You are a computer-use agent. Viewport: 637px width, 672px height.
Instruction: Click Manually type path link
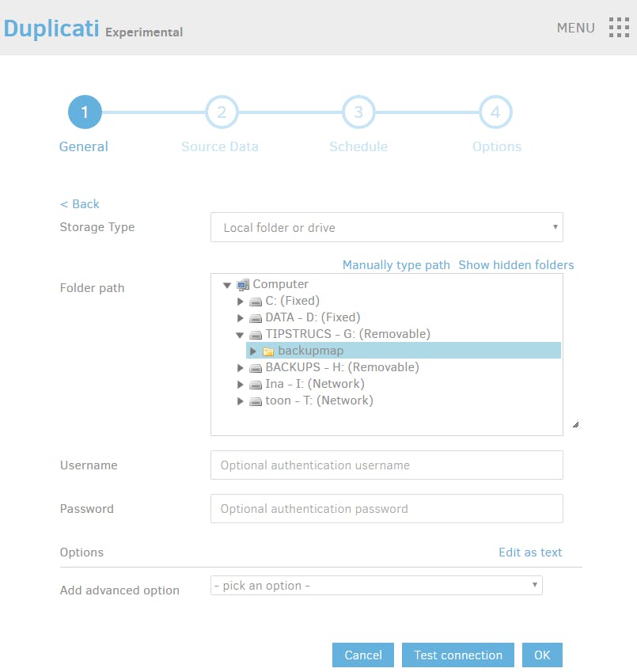pyautogui.click(x=396, y=265)
